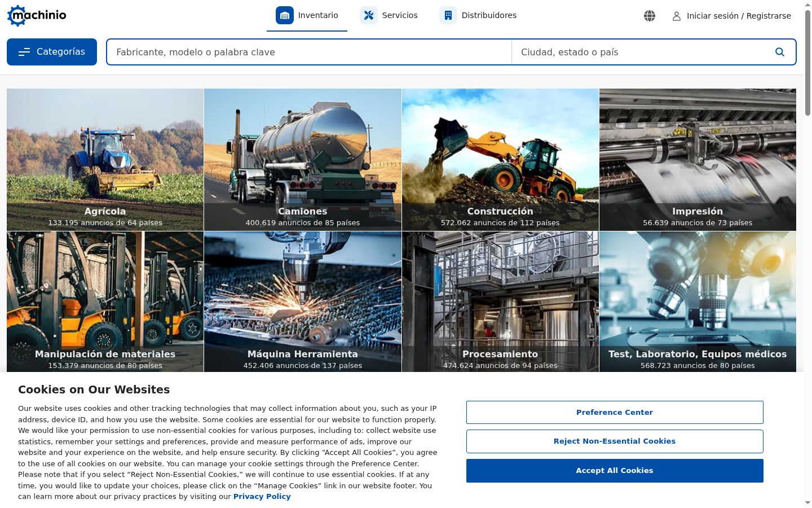Click the user profile icon

[x=677, y=16]
